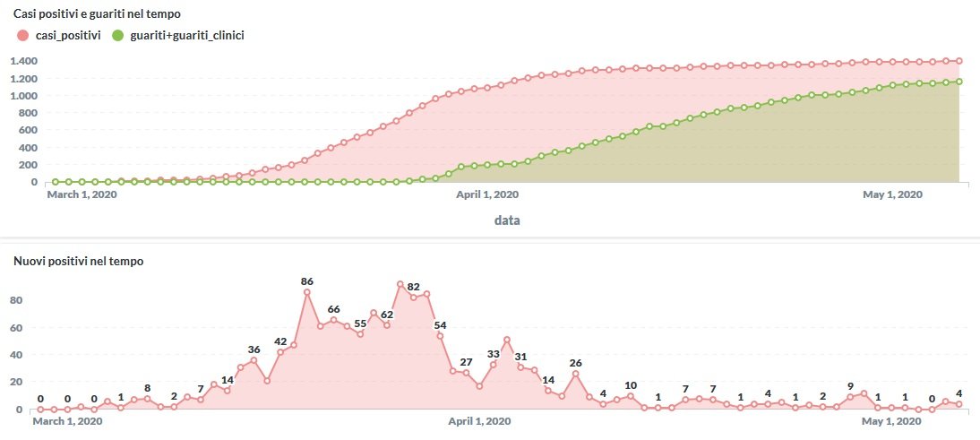
Task: Click the green guariti+guariti_clinici legend circle
Action: click(x=117, y=35)
